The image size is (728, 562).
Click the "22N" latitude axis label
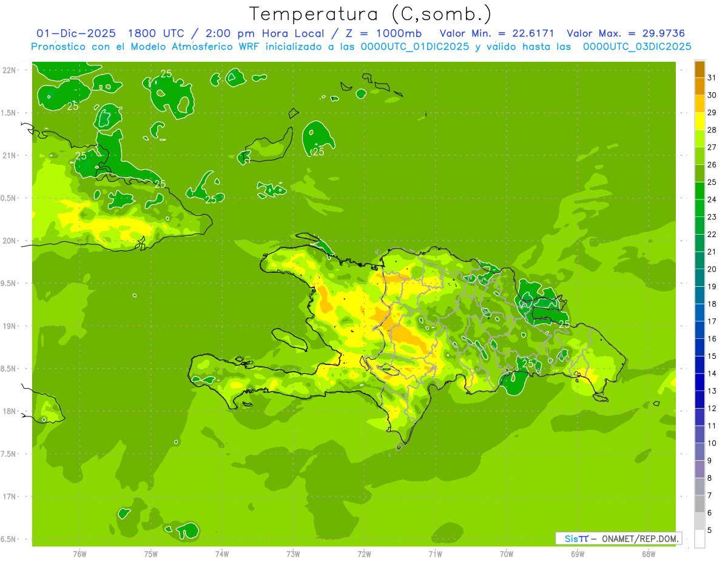point(9,70)
